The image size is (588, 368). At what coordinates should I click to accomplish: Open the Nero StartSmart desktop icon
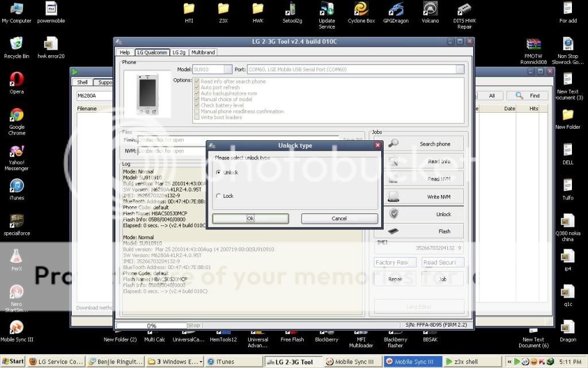click(x=17, y=298)
